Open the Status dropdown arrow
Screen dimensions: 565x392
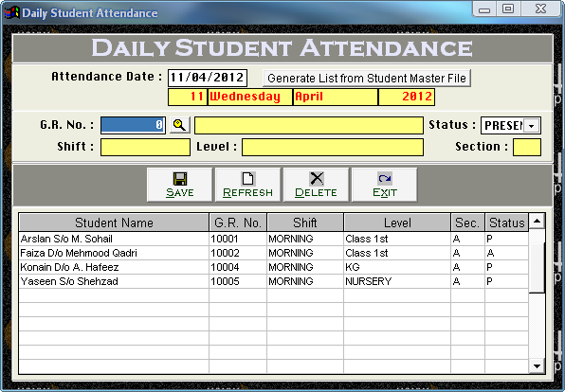pyautogui.click(x=532, y=126)
